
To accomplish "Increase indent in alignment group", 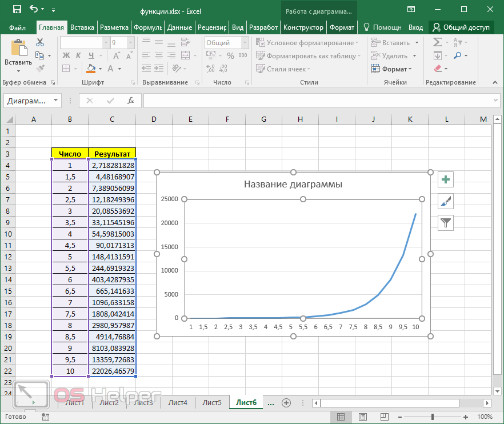I will (x=159, y=69).
